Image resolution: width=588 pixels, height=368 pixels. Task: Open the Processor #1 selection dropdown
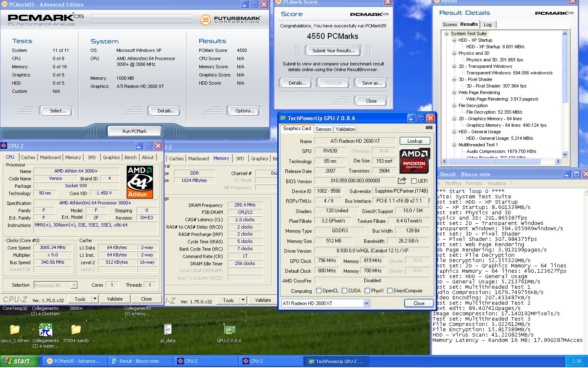tap(74, 285)
